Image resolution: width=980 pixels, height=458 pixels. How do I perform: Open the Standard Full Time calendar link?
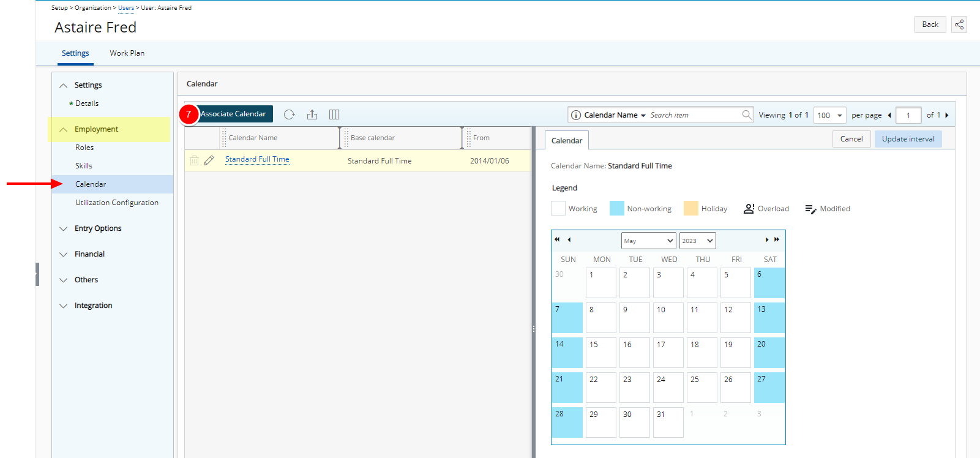(257, 159)
